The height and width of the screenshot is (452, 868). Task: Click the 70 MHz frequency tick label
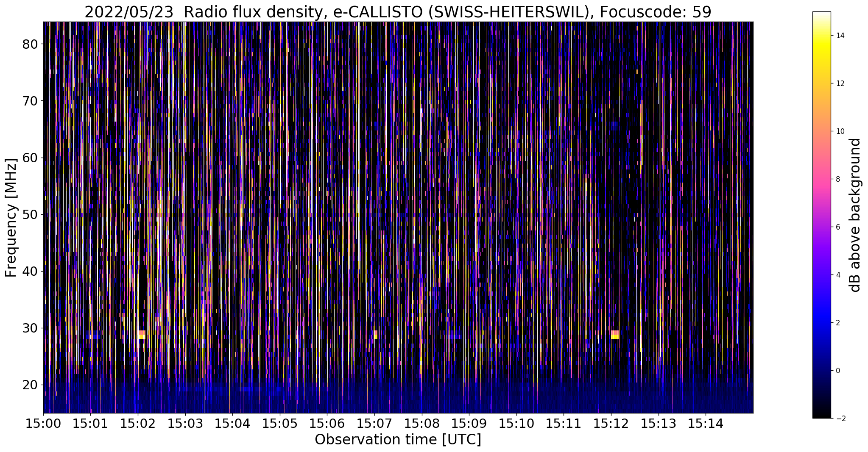pos(30,101)
